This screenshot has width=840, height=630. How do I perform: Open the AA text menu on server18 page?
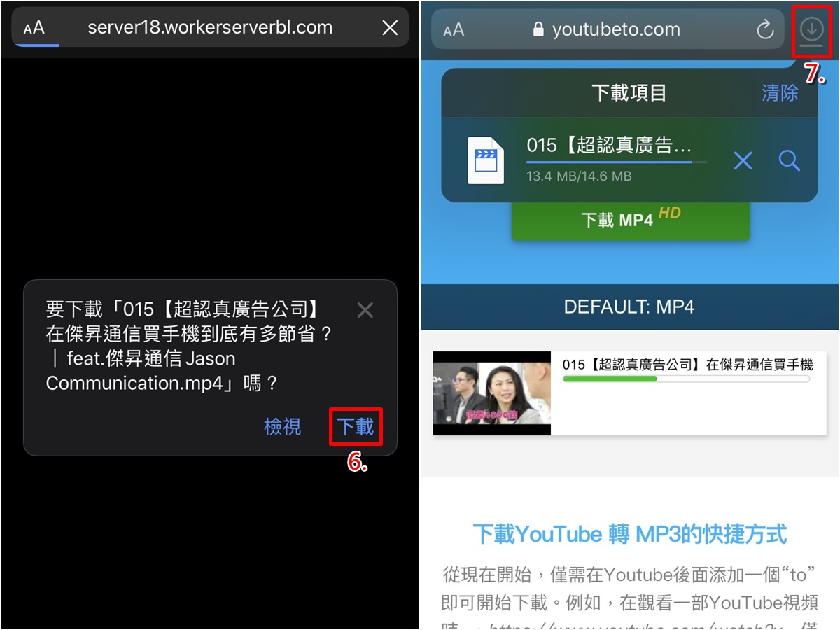point(34,28)
